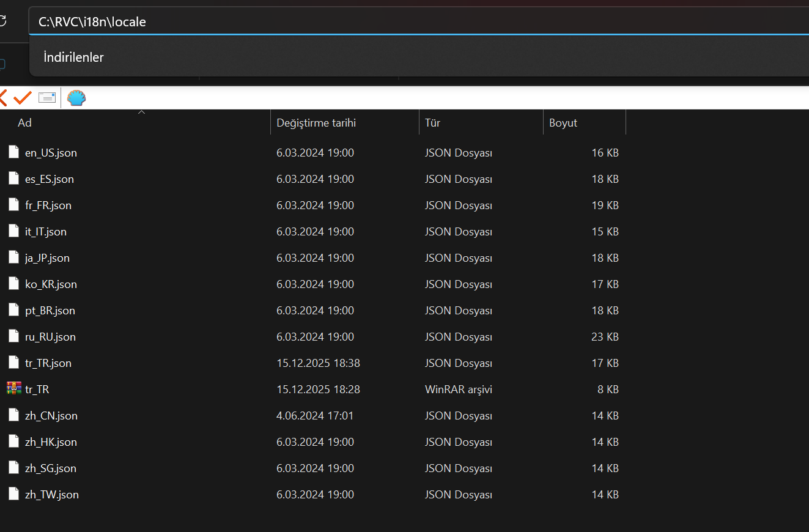Screen dimensions: 809x532
Task: Sort files by the Tür column header
Action: (432, 123)
